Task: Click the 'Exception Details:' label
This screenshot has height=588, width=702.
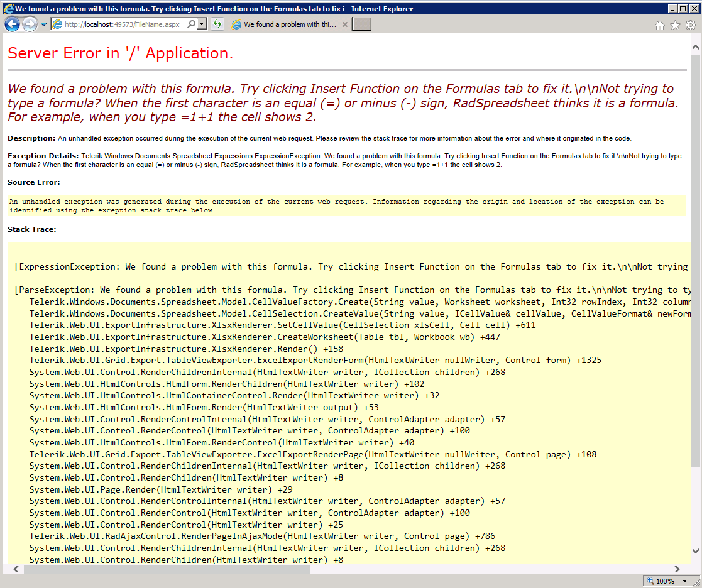Action: 43,156
